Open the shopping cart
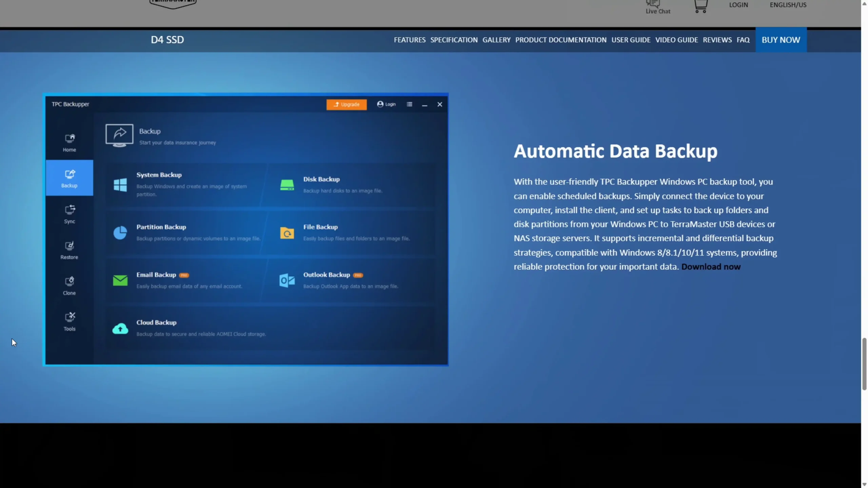The image size is (868, 488). coord(701,6)
